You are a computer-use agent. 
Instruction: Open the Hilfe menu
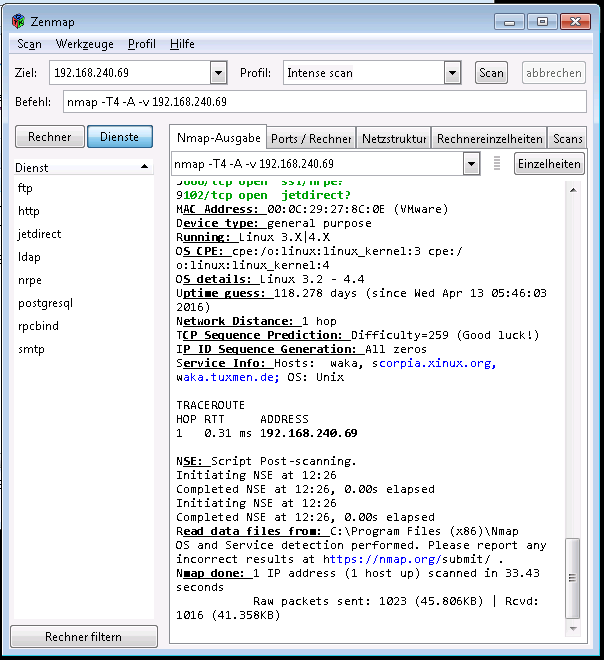[x=182, y=44]
